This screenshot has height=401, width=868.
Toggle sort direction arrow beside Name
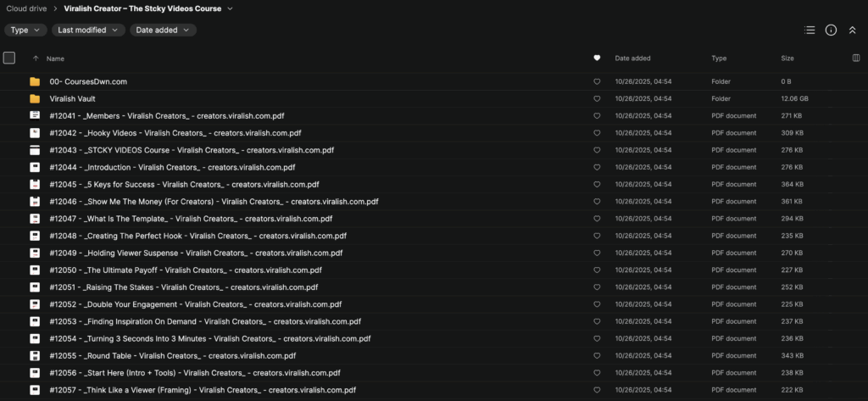point(36,58)
